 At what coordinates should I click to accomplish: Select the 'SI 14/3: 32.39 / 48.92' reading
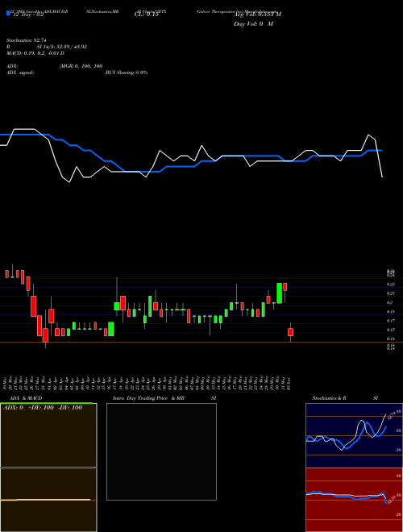62,47
